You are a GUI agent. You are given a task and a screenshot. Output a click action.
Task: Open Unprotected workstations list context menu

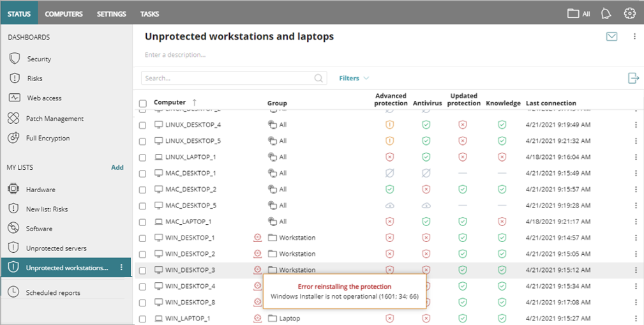tap(121, 268)
